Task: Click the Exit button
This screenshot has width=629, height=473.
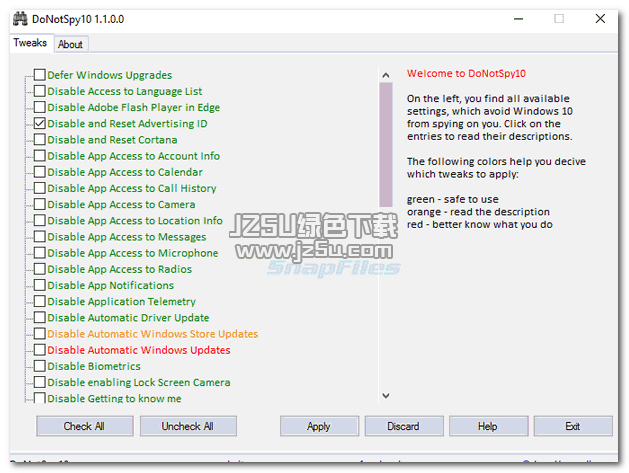Action: coord(573,426)
